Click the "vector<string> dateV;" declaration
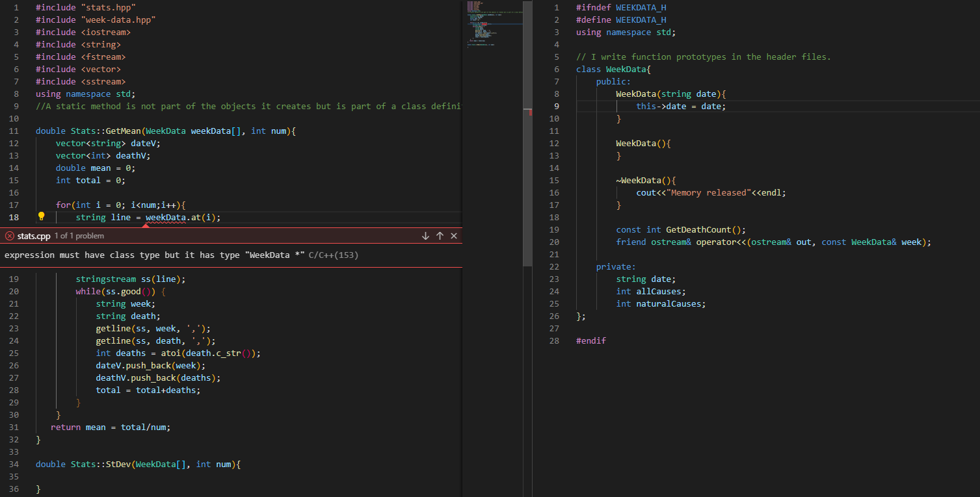The image size is (980, 497). [108, 144]
